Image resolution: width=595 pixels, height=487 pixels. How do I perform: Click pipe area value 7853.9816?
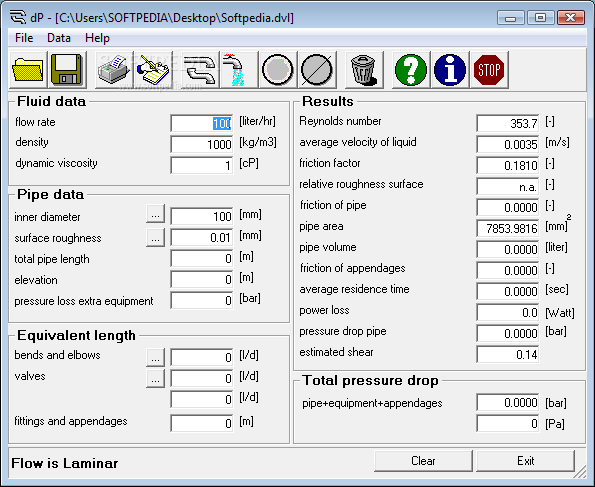click(x=508, y=228)
